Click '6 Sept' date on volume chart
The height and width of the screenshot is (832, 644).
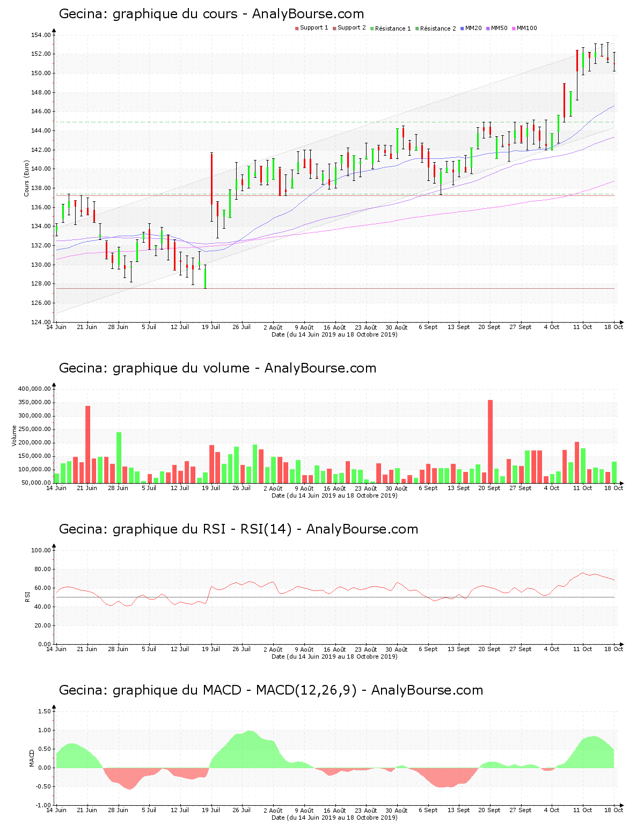(428, 488)
